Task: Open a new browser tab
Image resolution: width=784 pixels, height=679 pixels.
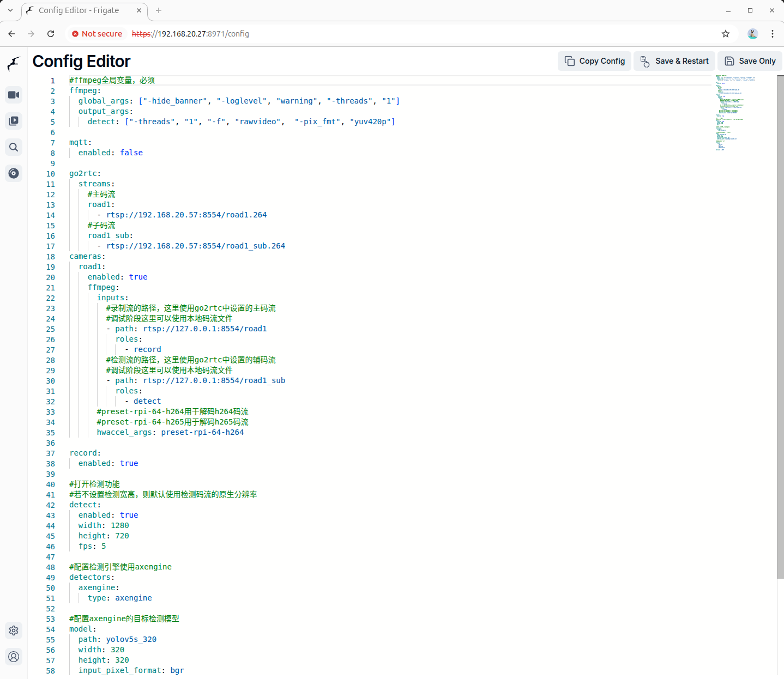Action: tap(159, 10)
